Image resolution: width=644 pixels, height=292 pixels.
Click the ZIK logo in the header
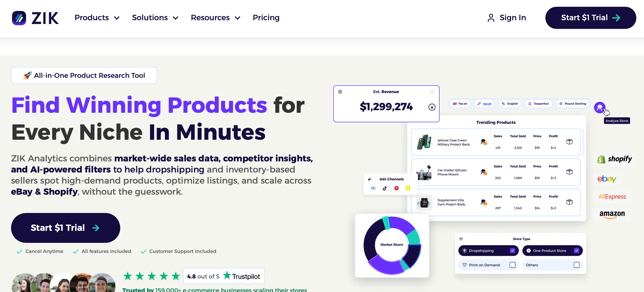36,18
